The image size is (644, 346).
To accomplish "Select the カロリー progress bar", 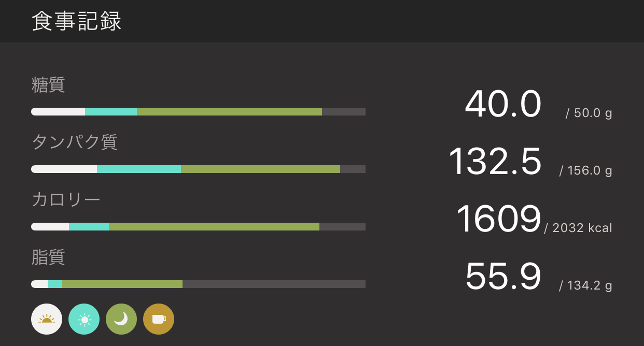I will pyautogui.click(x=198, y=226).
